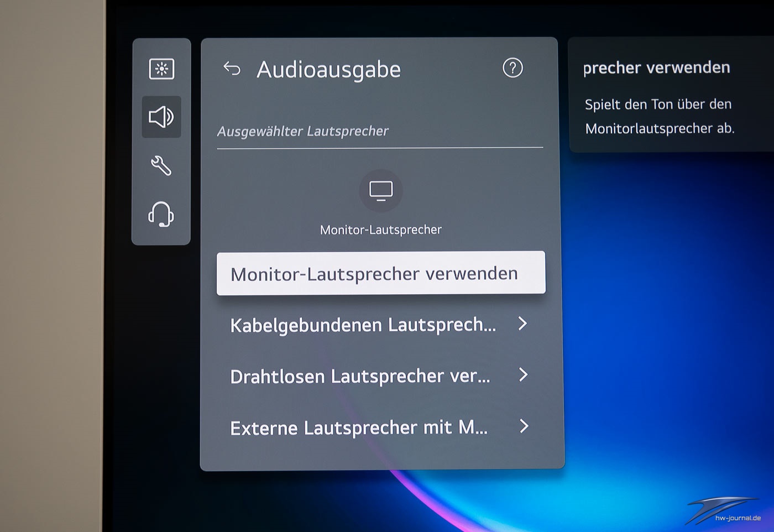Click the monitor icon under selected speaker
This screenshot has height=532, width=774.
pyautogui.click(x=381, y=191)
